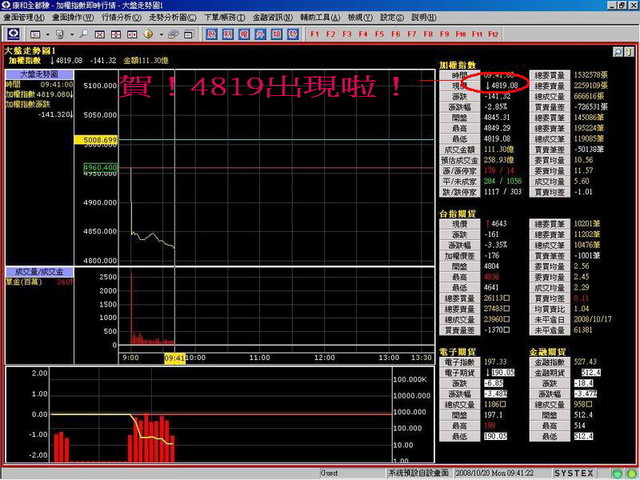Expand the dropdown arrow beside the computer icon

[x=72, y=35]
